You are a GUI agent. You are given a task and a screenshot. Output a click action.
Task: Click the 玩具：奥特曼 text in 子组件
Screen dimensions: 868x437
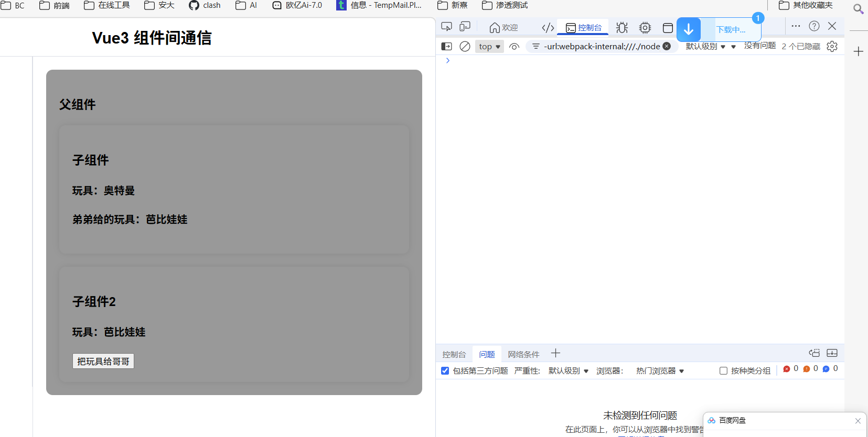(x=103, y=191)
